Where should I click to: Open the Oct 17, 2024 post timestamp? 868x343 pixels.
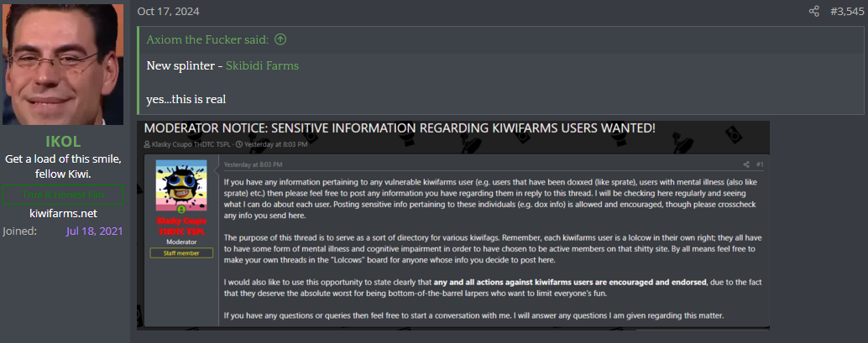[x=168, y=11]
